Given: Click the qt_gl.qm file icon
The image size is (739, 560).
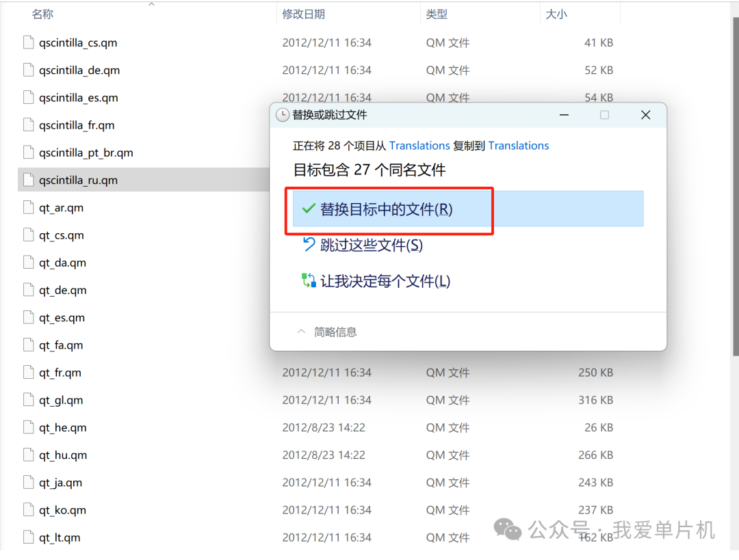Looking at the screenshot, I should pyautogui.click(x=29, y=400).
